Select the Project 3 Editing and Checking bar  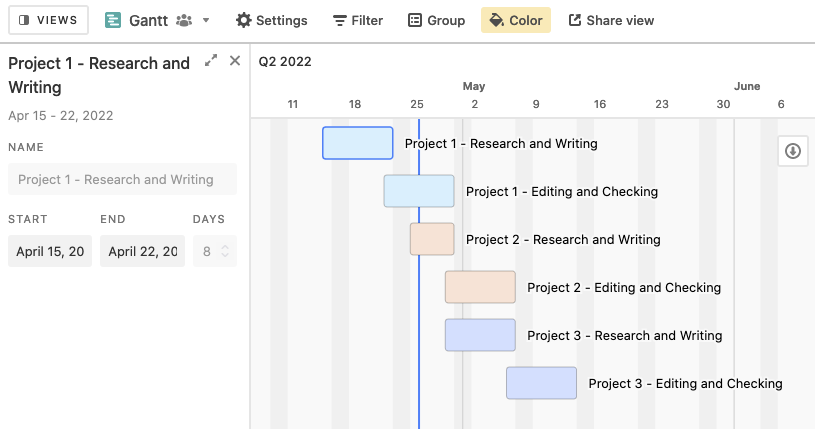(542, 383)
